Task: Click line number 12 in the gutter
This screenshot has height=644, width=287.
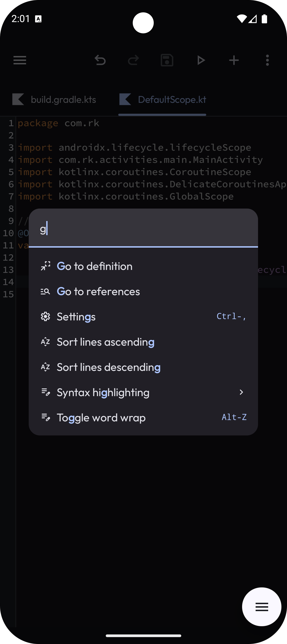Action: [x=8, y=257]
